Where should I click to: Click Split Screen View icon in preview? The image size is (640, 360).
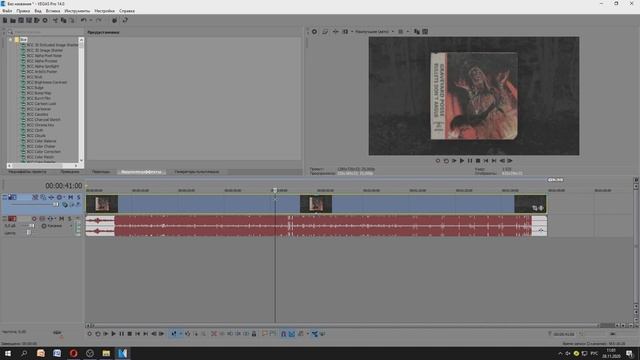[x=345, y=31]
